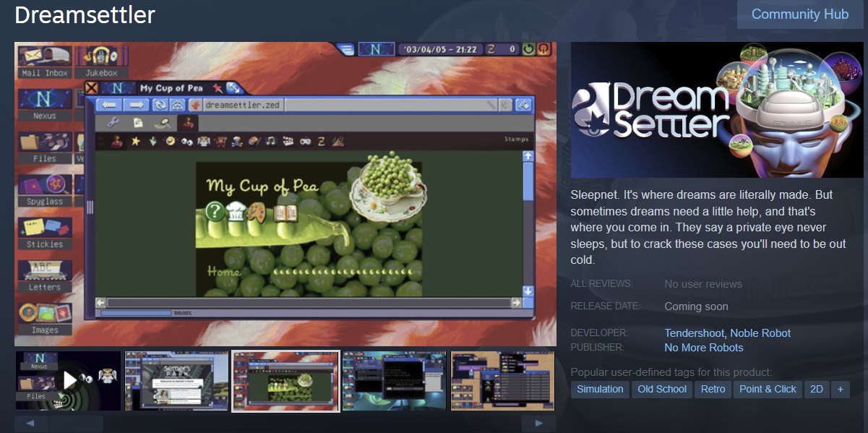Click the chef hat icon on pea pod
868x433 pixels.
pyautogui.click(x=236, y=211)
